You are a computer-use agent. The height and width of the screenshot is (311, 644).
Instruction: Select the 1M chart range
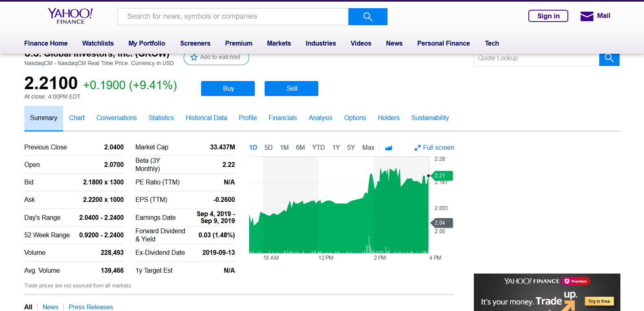click(x=284, y=148)
